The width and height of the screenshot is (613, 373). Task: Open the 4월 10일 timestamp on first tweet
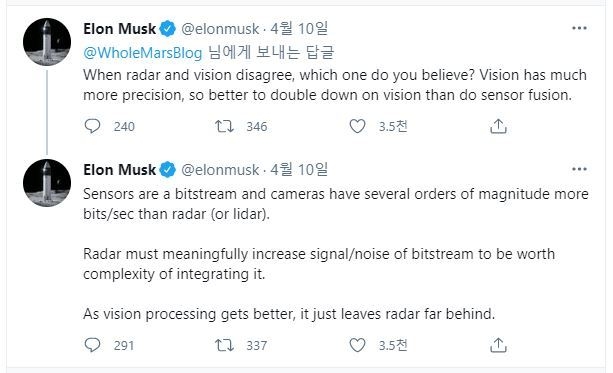tap(299, 29)
